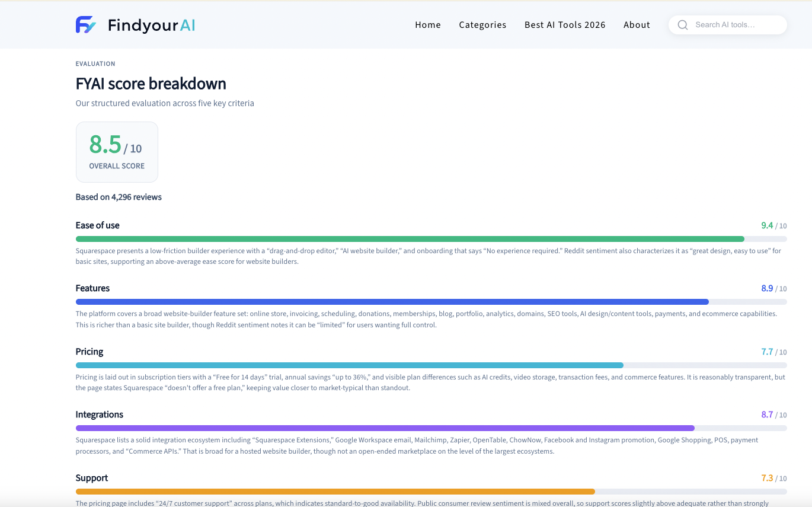Click the 8.7 / 10 score value
812x507 pixels.
point(774,414)
